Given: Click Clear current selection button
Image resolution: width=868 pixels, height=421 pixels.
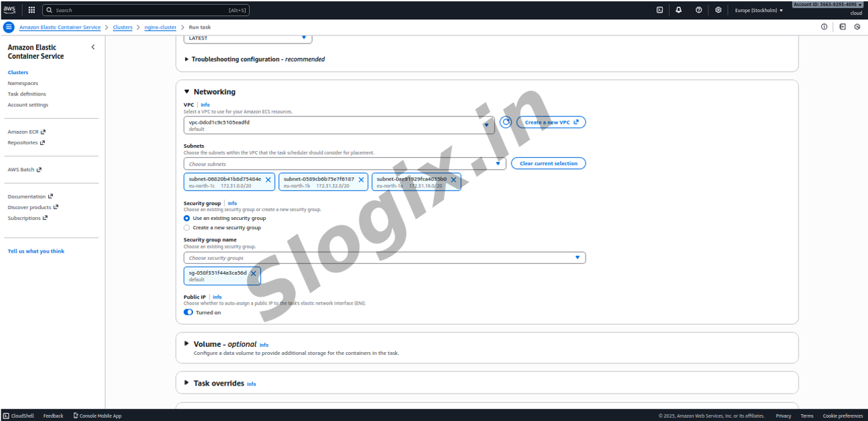Looking at the screenshot, I should click(x=548, y=163).
